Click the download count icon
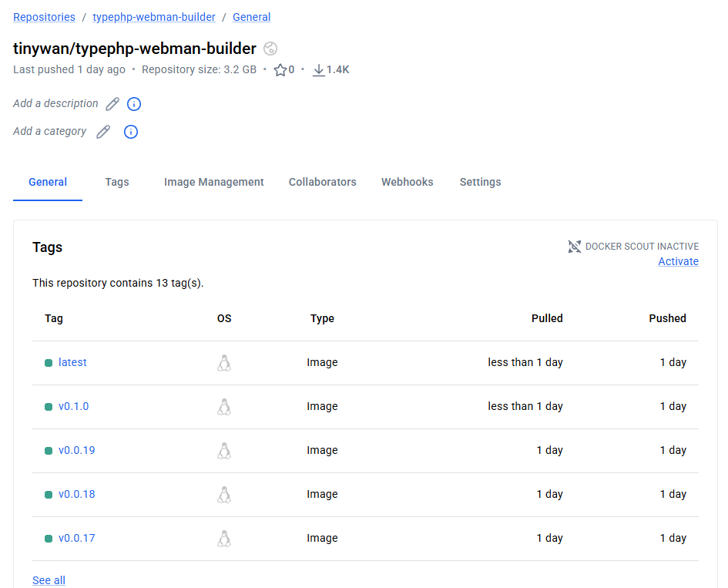Image resolution: width=728 pixels, height=588 pixels. click(x=318, y=70)
